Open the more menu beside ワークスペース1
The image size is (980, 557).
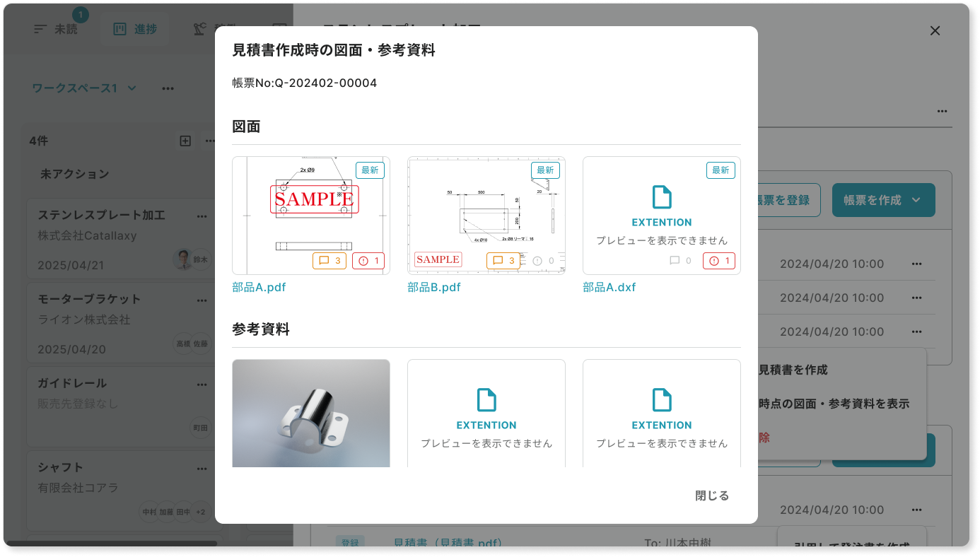tap(168, 88)
